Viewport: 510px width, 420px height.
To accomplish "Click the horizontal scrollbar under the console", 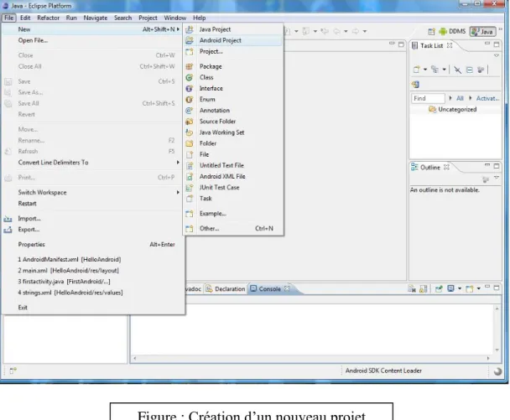I will 311,358.
